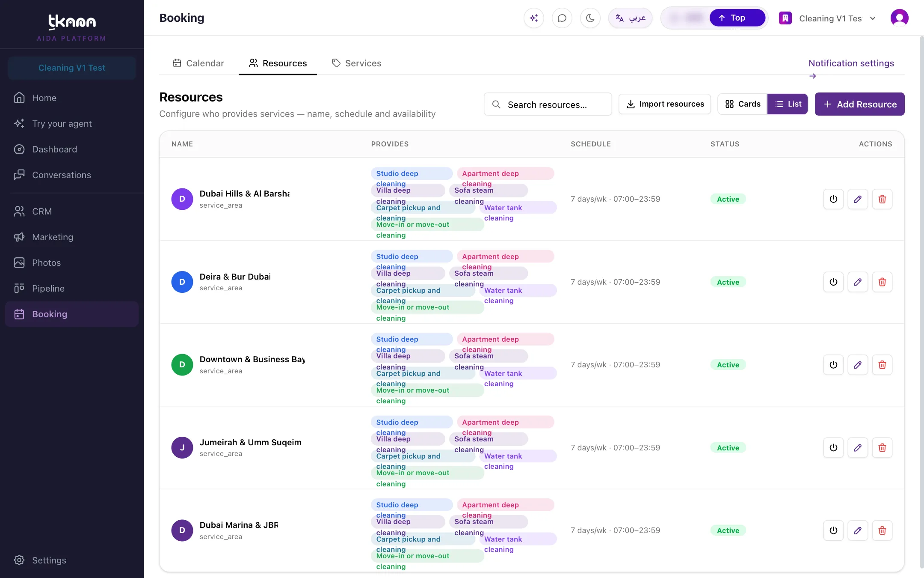Click Add Resource button
Viewport: 924px width, 578px height.
tap(859, 104)
